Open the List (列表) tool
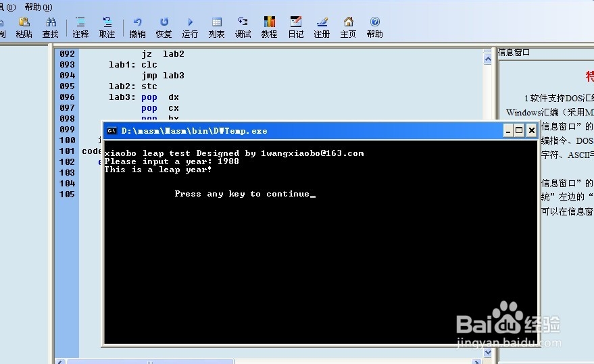Image resolution: width=594 pixels, height=364 pixels. pos(216,28)
